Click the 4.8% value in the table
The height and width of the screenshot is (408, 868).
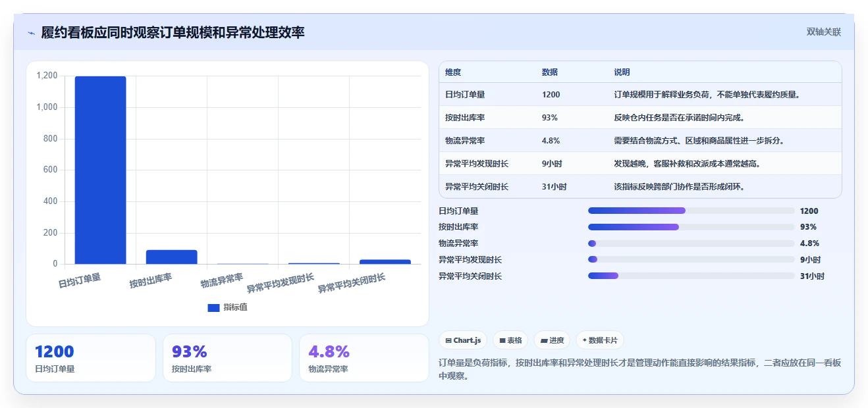tap(551, 141)
